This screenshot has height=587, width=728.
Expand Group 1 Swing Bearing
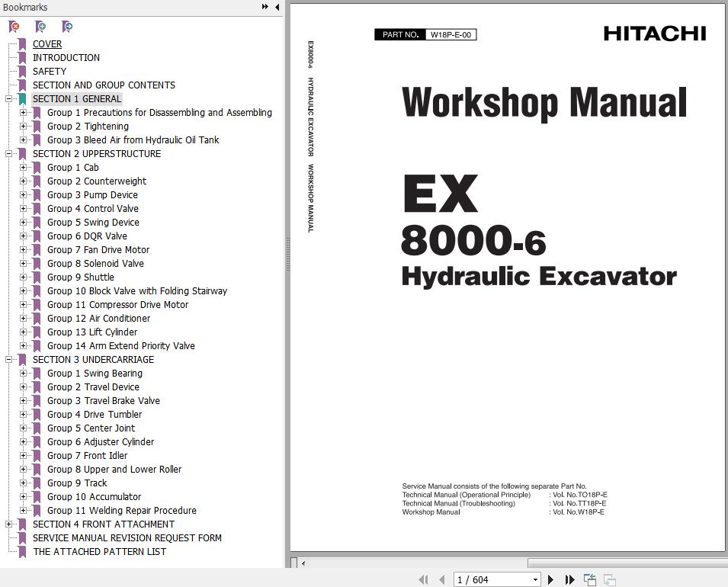click(23, 374)
